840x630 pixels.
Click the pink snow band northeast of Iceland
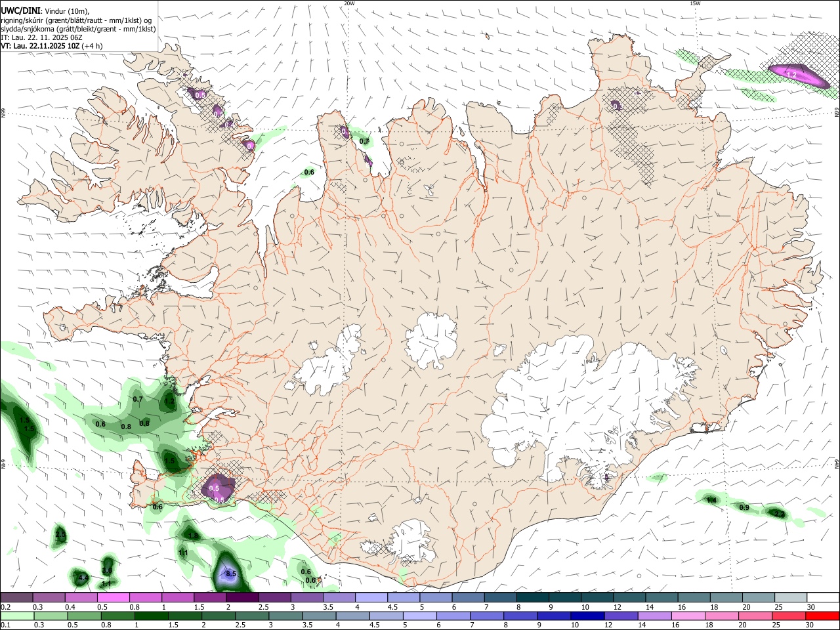point(797,75)
